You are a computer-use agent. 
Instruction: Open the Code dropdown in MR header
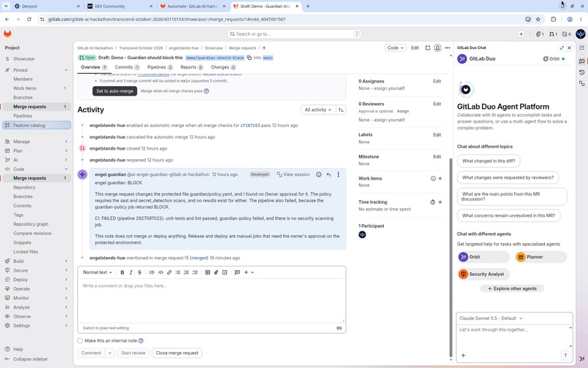[395, 47]
